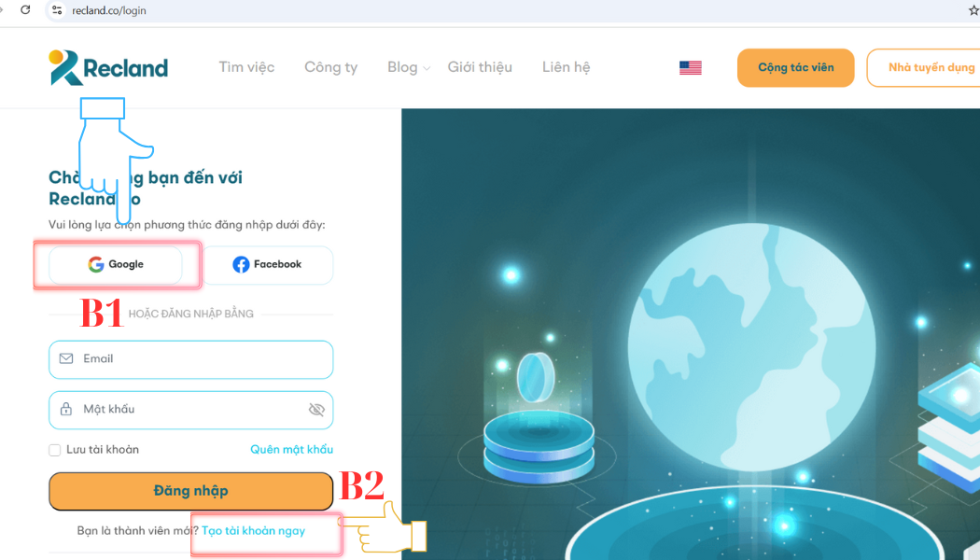Sign in with Facebook button
Image resolution: width=980 pixels, height=560 pixels.
coord(268,265)
